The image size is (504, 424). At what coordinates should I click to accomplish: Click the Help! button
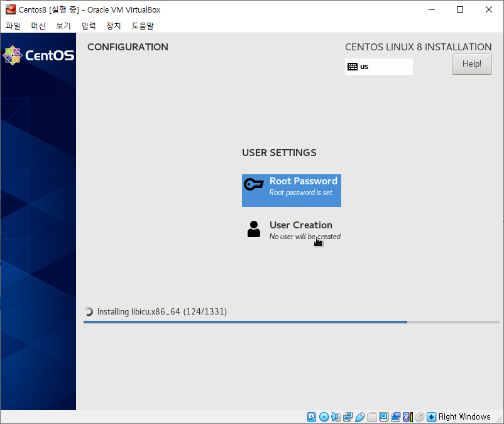[x=471, y=64]
